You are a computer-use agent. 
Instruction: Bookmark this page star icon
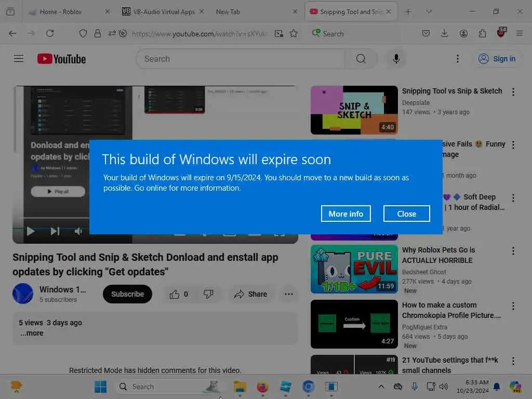click(x=294, y=33)
